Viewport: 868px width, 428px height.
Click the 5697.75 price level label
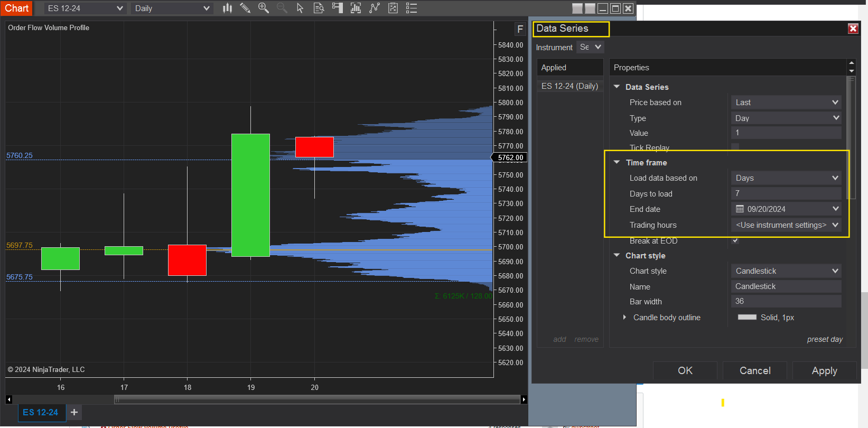(20, 245)
